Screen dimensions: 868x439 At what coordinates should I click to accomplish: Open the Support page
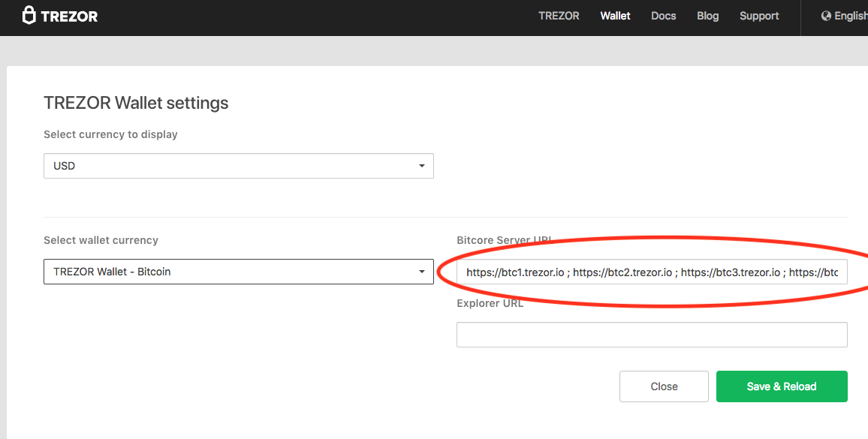pyautogui.click(x=758, y=16)
